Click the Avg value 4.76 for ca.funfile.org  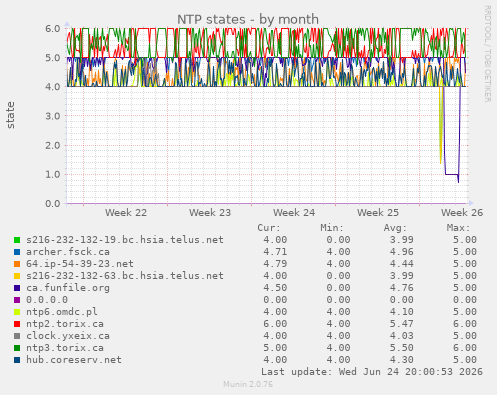click(x=401, y=288)
